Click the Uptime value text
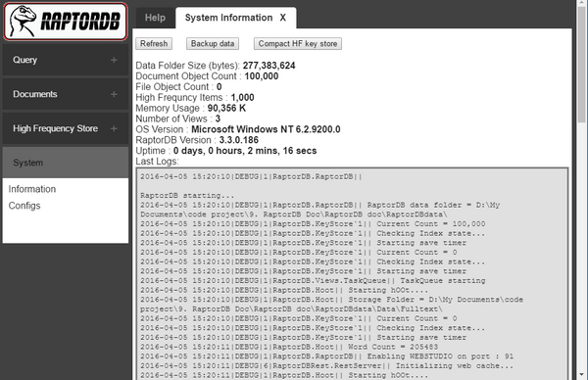The height and width of the screenshot is (380, 588). 245,151
